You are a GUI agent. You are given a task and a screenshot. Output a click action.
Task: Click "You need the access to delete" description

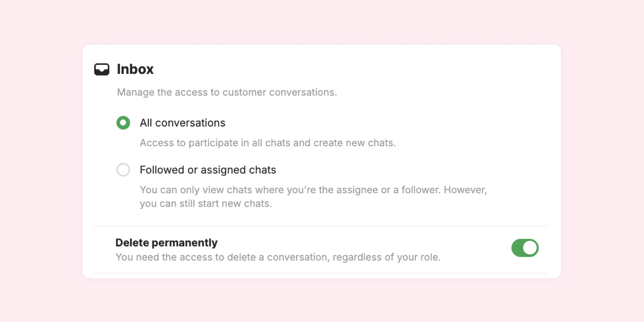[278, 257]
